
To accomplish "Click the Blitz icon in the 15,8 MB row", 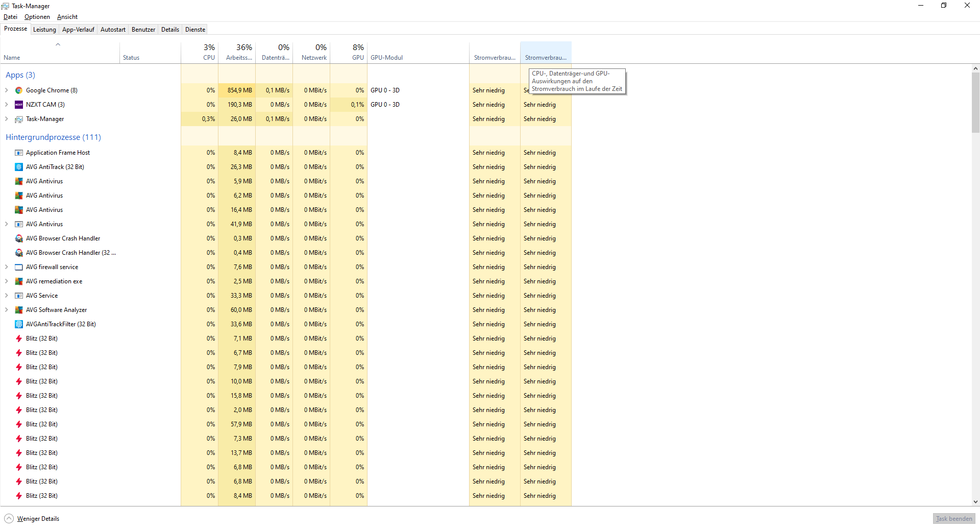I will [x=19, y=396].
